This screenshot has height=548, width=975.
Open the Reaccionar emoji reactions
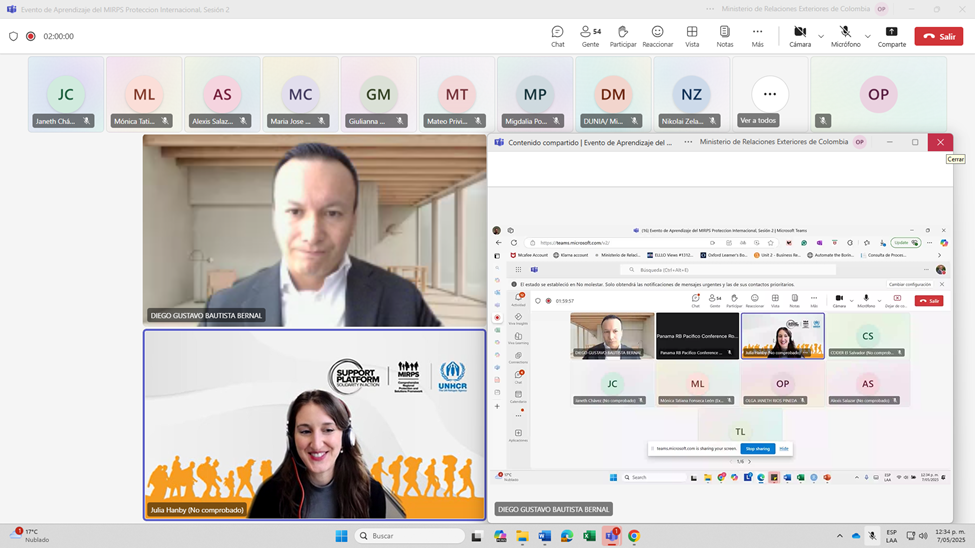coord(657,36)
